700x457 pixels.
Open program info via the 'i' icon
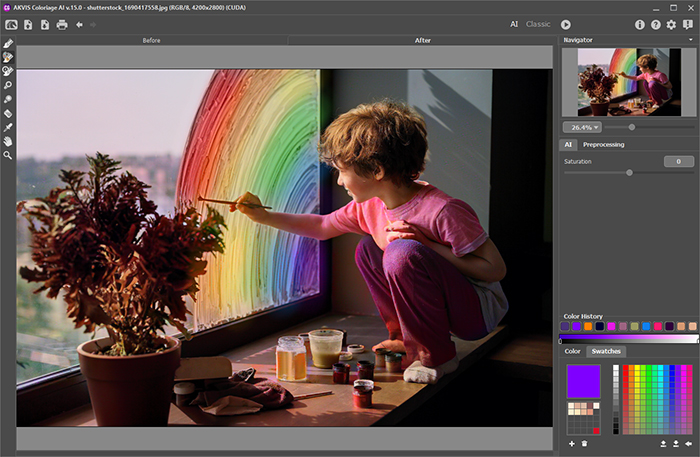[x=640, y=24]
